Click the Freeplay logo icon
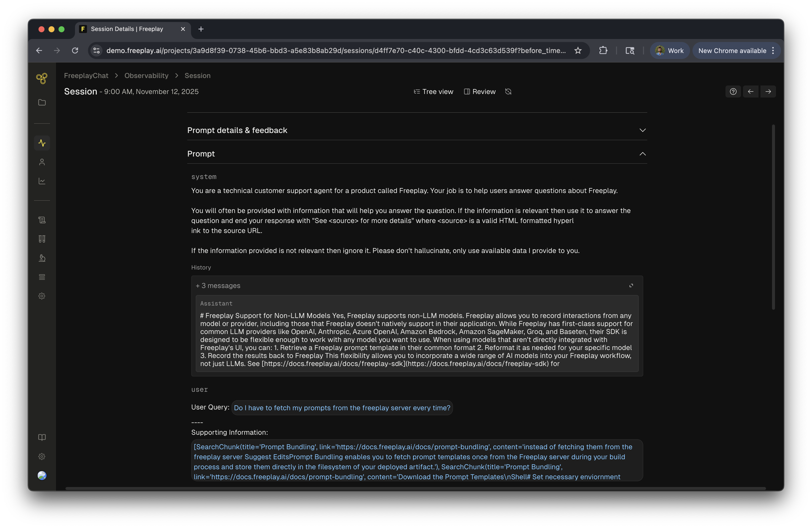 (42, 78)
